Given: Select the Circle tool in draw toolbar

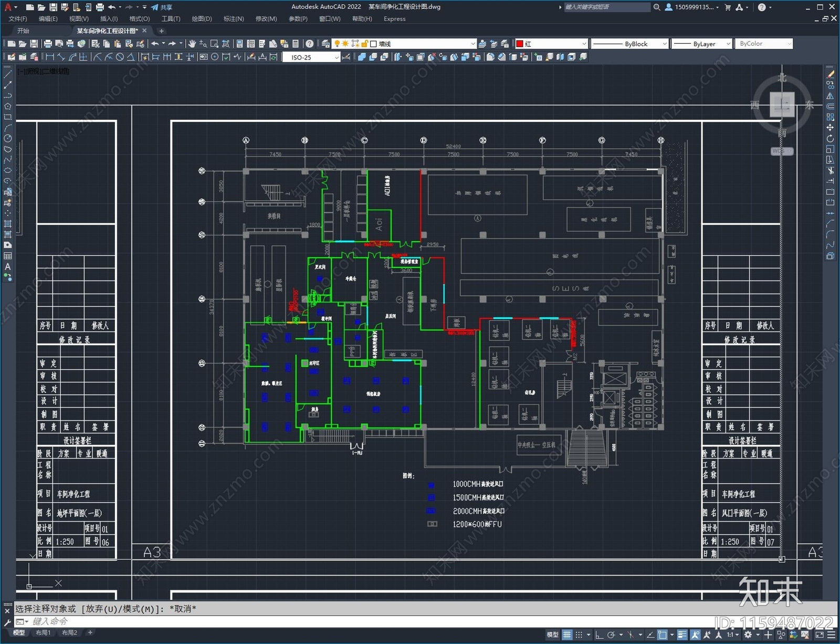Looking at the screenshot, I should [7, 138].
